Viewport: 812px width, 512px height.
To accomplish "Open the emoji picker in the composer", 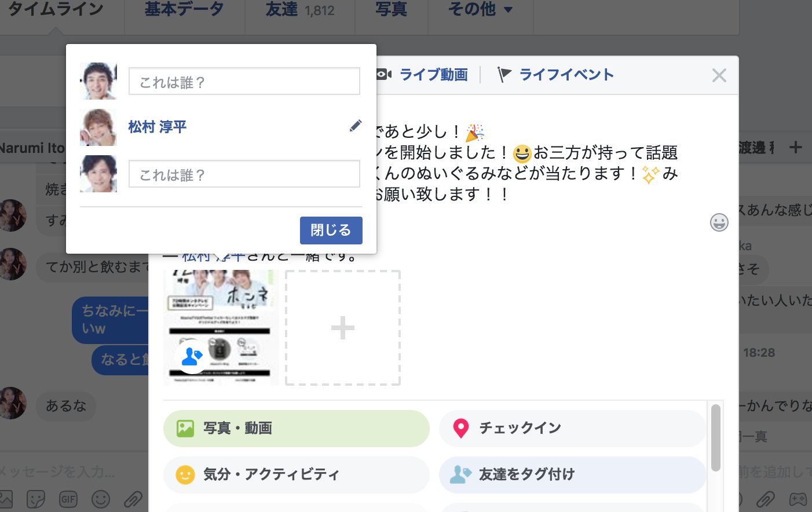I will pos(719,222).
